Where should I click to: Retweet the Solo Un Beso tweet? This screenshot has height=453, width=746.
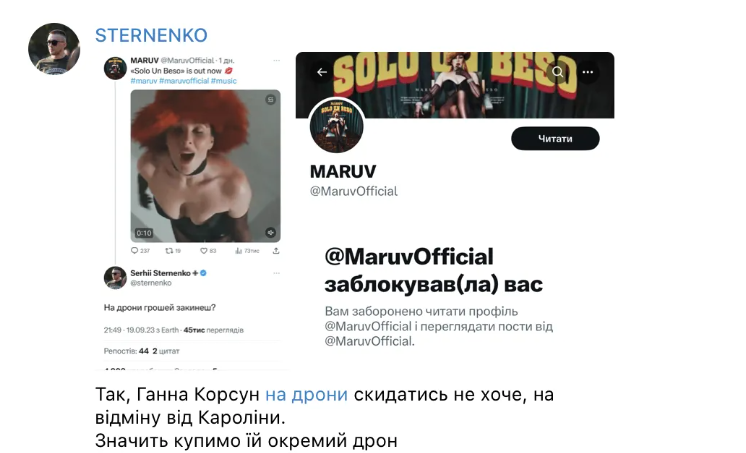click(x=169, y=250)
